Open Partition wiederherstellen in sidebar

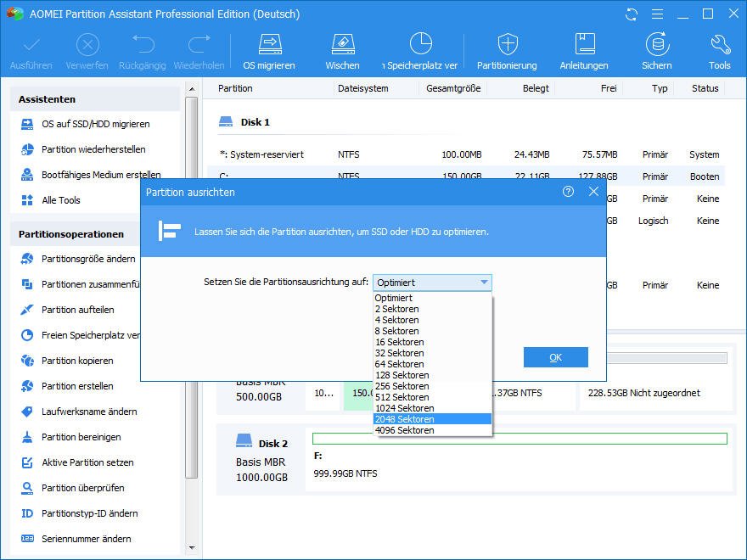click(x=95, y=149)
